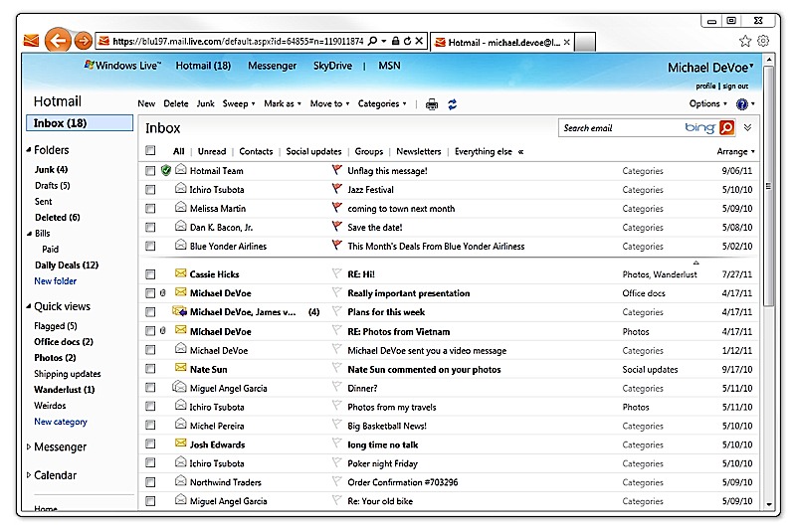Check the Josh Edwards message box

(x=150, y=444)
